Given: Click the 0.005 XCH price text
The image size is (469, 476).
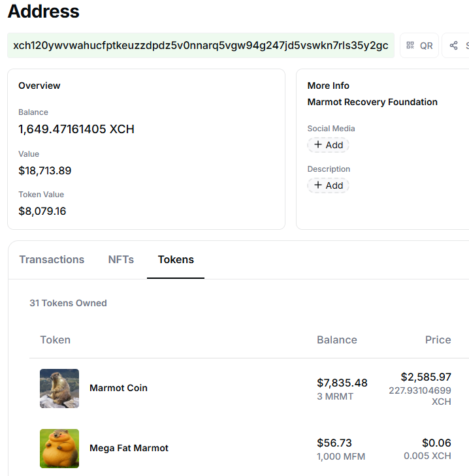Looking at the screenshot, I should (427, 456).
